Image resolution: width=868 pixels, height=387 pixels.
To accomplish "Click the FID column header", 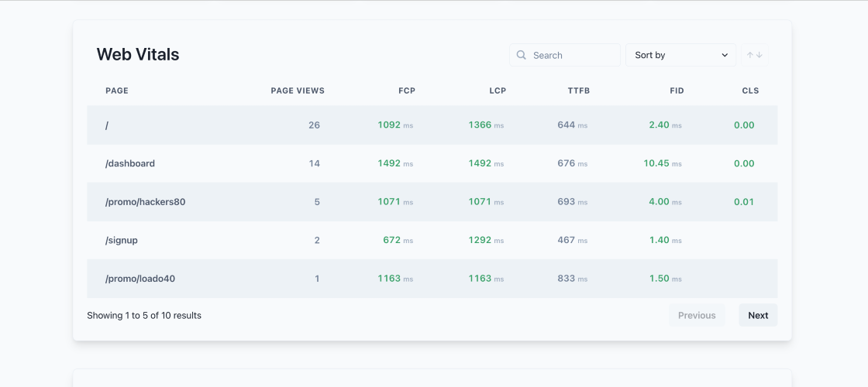I will [x=677, y=91].
